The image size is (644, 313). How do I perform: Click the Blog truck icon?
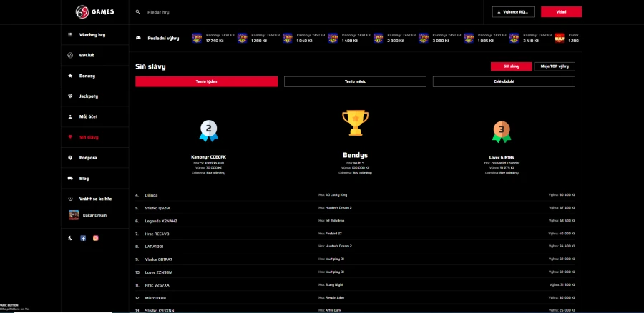click(x=70, y=179)
